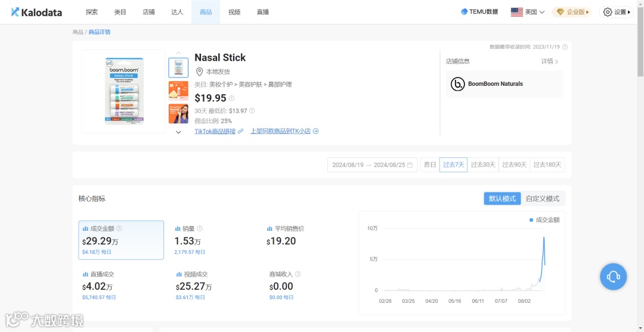Click the chart peak near 08/02
The height and width of the screenshot is (332, 644).
(x=544, y=238)
